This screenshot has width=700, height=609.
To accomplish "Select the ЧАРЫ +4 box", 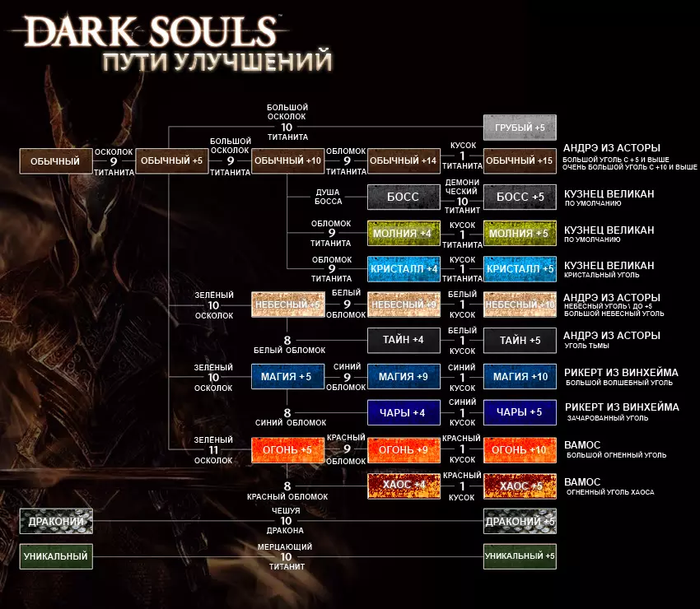I will click(404, 412).
